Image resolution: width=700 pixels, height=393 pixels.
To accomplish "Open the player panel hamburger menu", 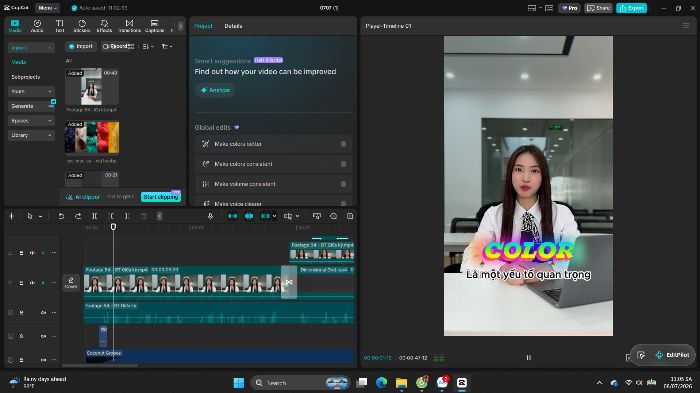I will point(686,26).
